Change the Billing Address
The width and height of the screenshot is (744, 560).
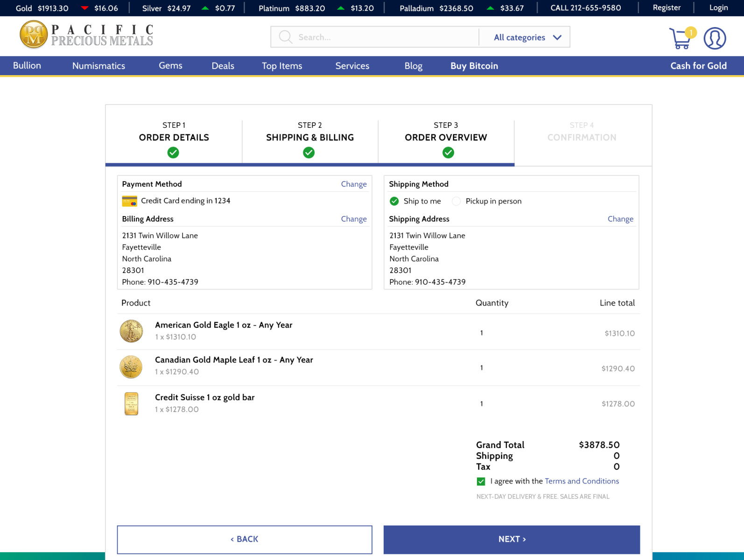354,219
